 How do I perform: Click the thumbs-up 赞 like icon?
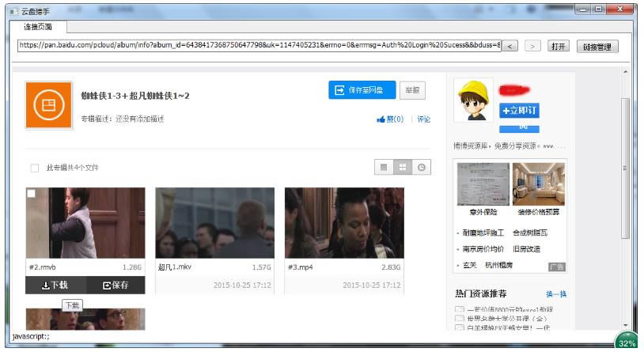(x=381, y=119)
